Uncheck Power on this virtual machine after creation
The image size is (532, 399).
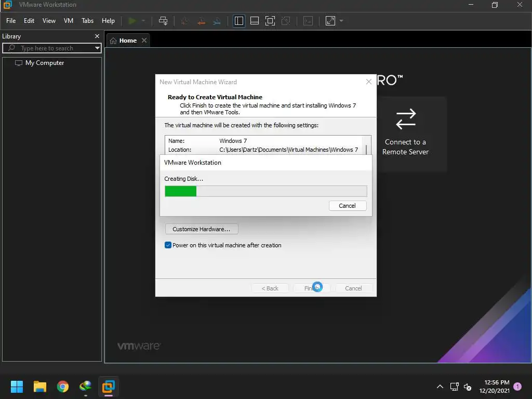coord(168,245)
